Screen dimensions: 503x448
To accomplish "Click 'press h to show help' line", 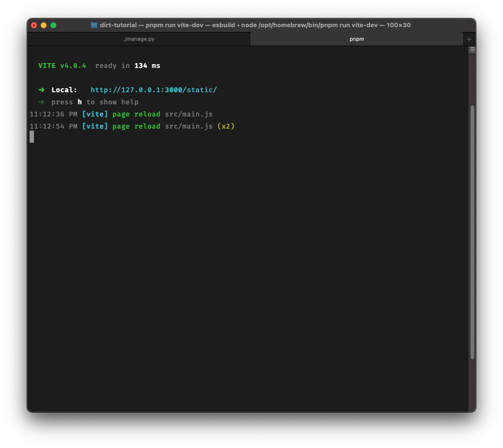I will tap(95, 102).
